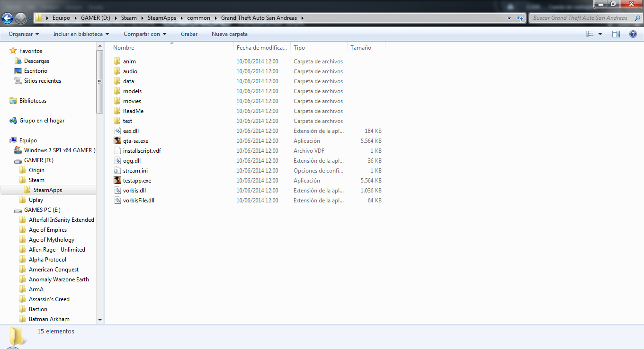The image size is (644, 349).
Task: Open the Steam folder in the tree
Action: (x=36, y=180)
